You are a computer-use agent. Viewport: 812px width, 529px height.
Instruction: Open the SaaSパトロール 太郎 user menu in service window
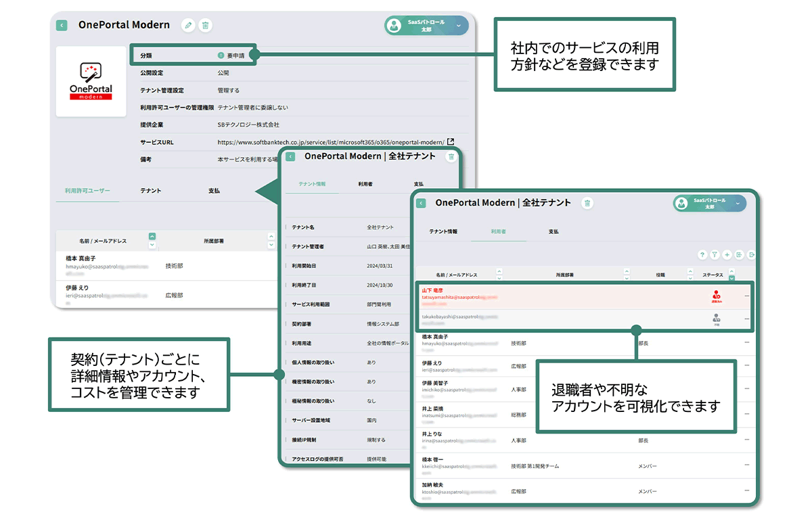(x=426, y=26)
